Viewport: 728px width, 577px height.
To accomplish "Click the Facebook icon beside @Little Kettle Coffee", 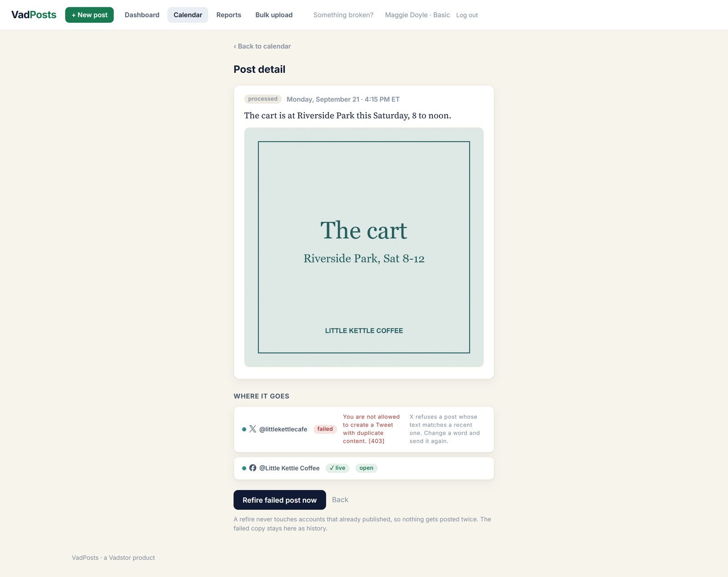I will point(253,468).
